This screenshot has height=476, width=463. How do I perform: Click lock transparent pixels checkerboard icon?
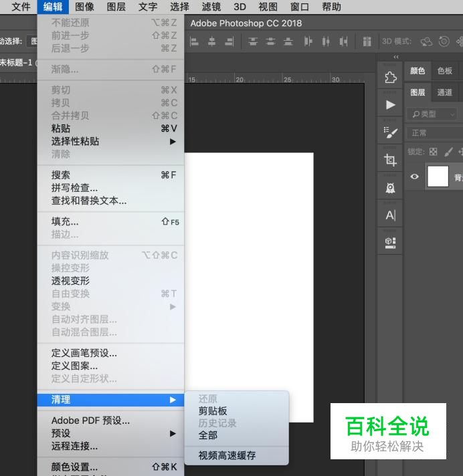click(x=434, y=152)
